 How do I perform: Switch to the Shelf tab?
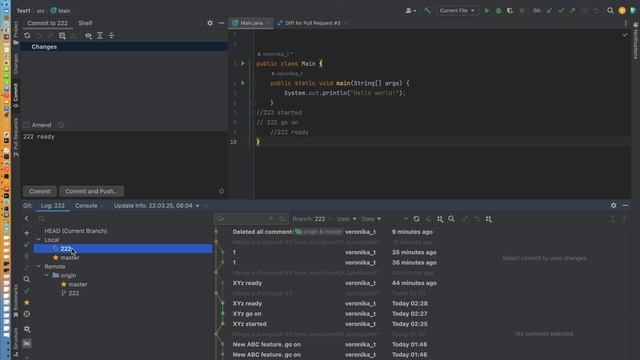[85, 23]
